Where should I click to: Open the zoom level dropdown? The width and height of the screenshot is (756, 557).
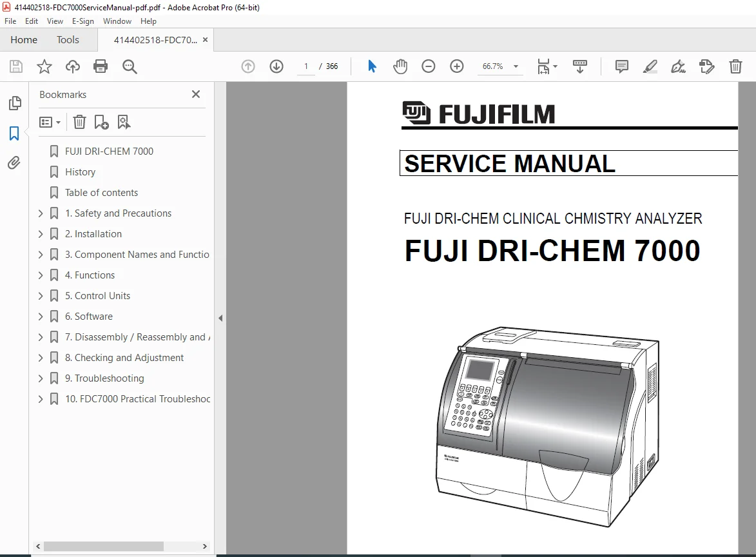pos(516,66)
